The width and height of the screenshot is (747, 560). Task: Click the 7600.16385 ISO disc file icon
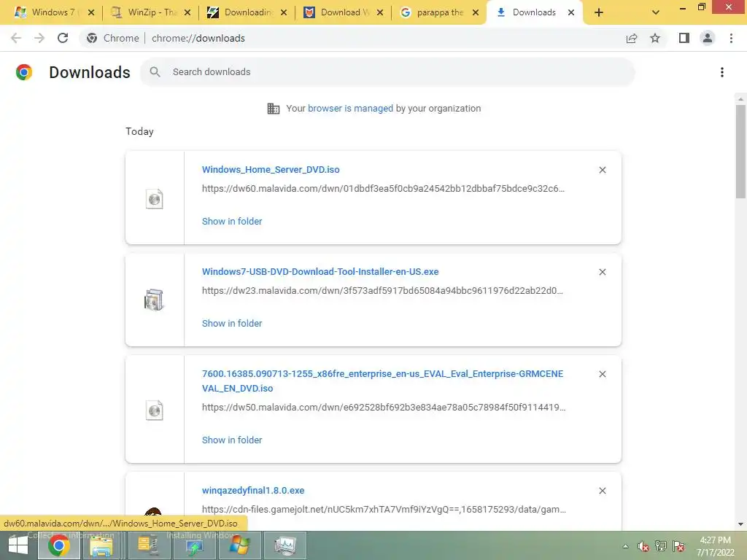155,411
